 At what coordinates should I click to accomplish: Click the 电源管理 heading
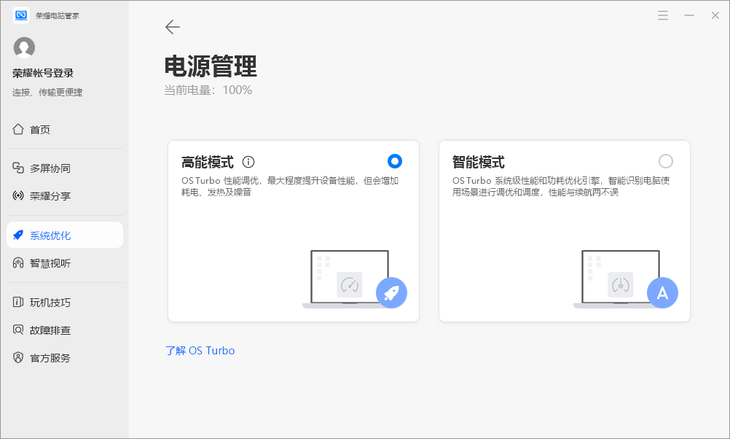pos(210,66)
